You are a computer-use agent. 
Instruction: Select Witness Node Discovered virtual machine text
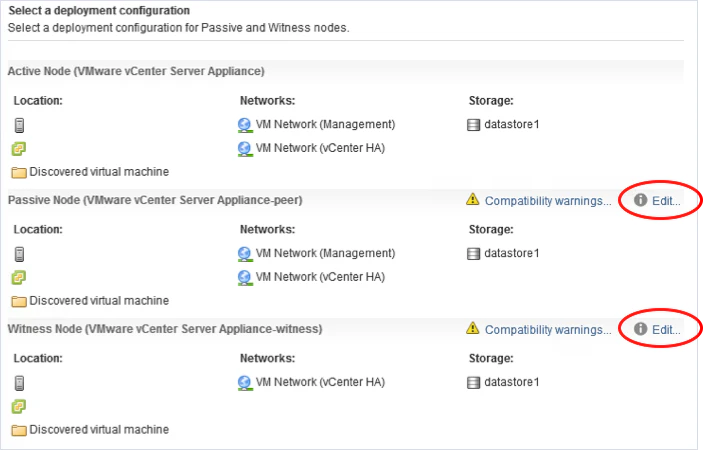tap(99, 429)
